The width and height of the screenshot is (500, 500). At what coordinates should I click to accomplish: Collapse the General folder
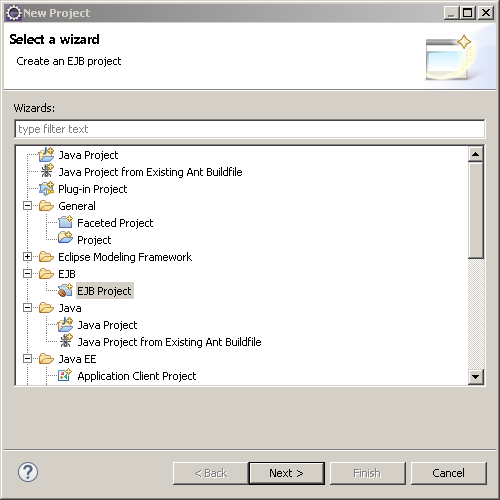coord(27,206)
